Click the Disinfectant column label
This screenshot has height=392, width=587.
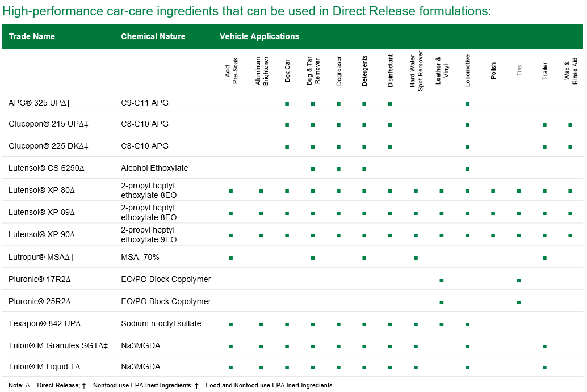point(391,71)
